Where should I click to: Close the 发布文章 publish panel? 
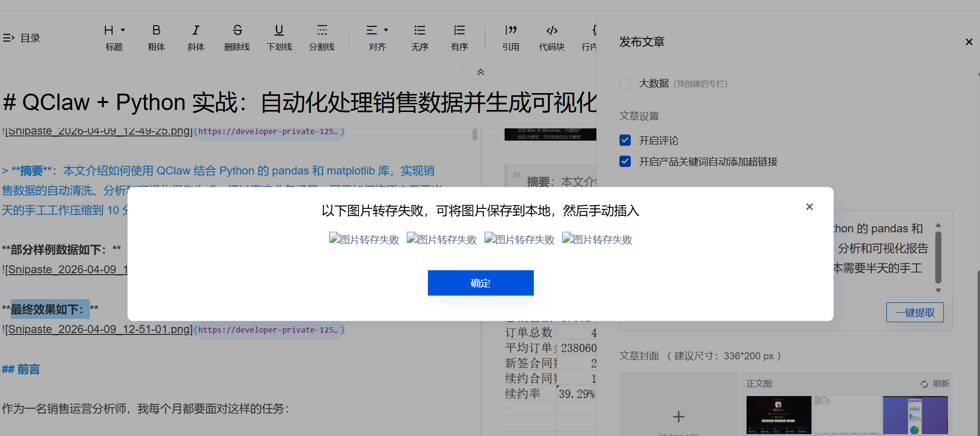969,42
